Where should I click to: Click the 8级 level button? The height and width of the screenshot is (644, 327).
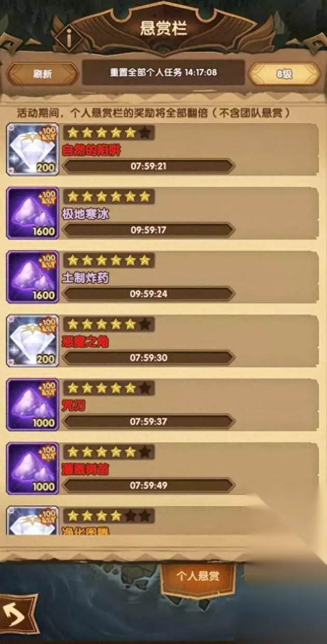284,74
